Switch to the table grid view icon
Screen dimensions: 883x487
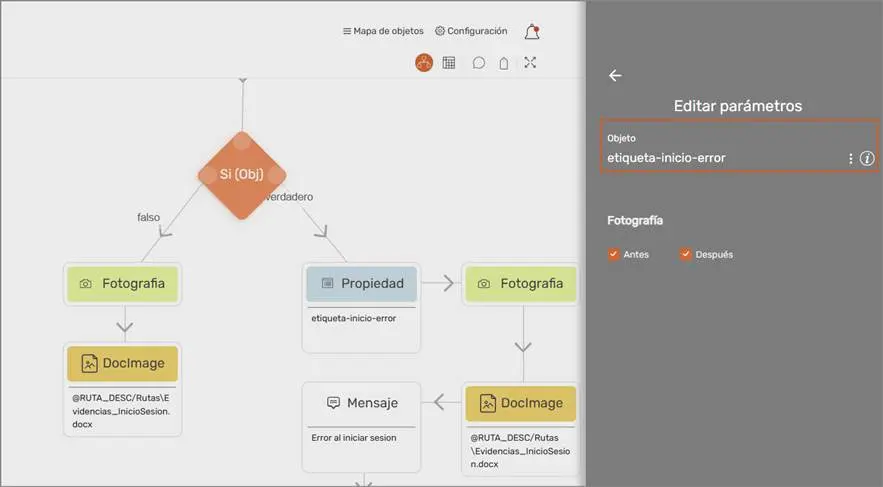(x=449, y=63)
